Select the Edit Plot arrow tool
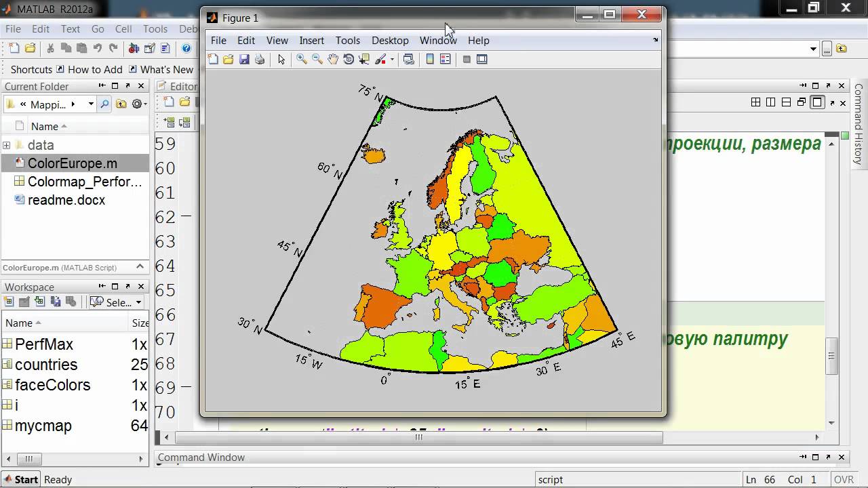The width and height of the screenshot is (868, 488). coord(281,60)
